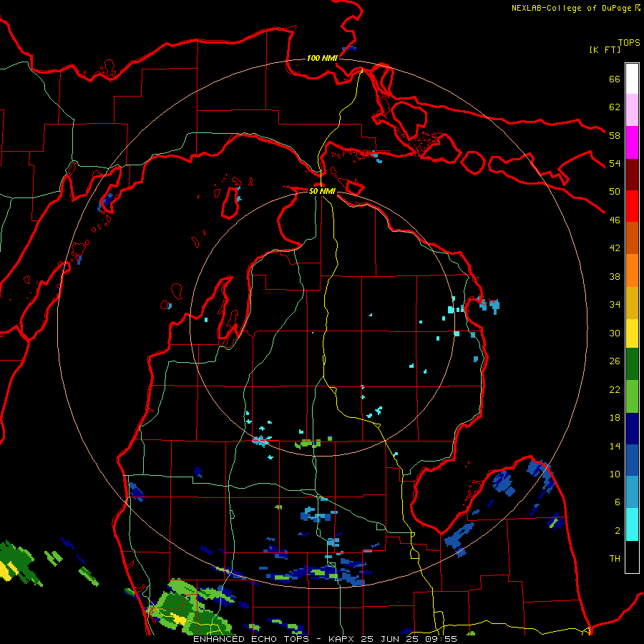Viewport: 644px width, 644px height.
Task: Click the navy blue legend swatch
Action: point(632,429)
